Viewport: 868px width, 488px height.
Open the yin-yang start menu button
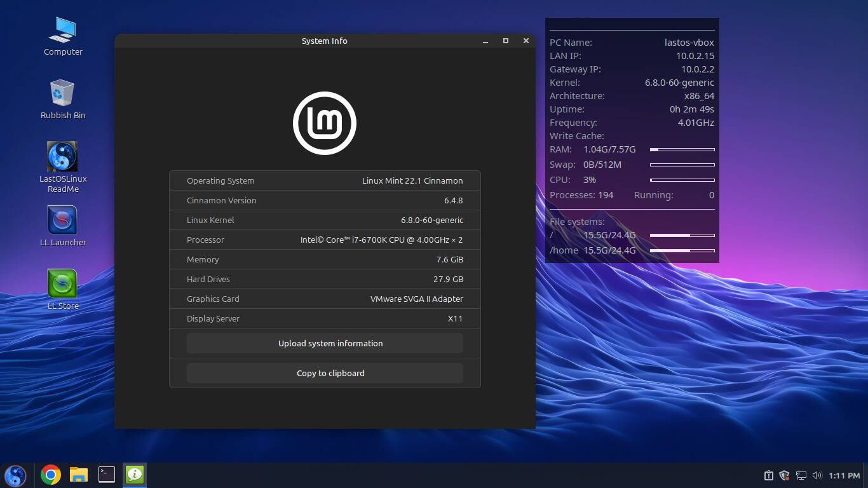click(15, 475)
